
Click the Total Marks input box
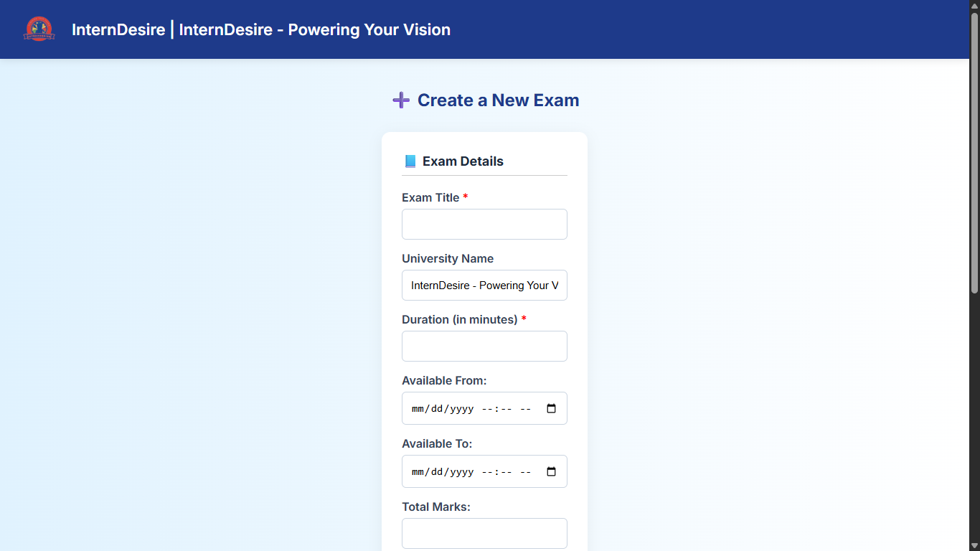[x=484, y=534]
